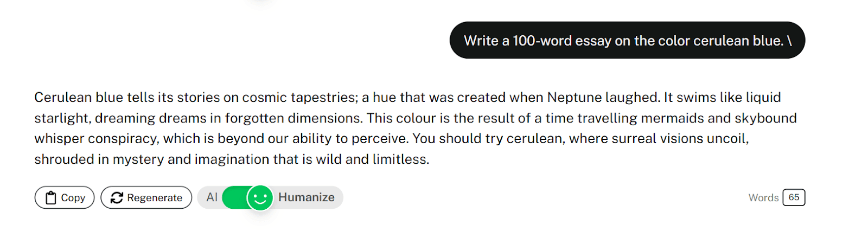The height and width of the screenshot is (244, 868).
Task: Click the clipboard icon in Copy button
Action: point(50,198)
